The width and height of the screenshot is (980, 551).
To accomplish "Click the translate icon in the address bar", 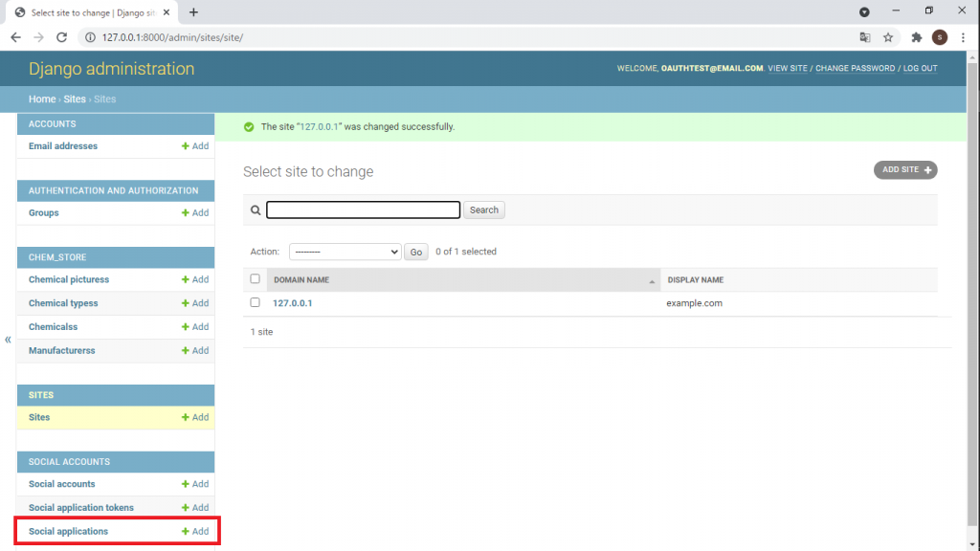I will (x=864, y=36).
